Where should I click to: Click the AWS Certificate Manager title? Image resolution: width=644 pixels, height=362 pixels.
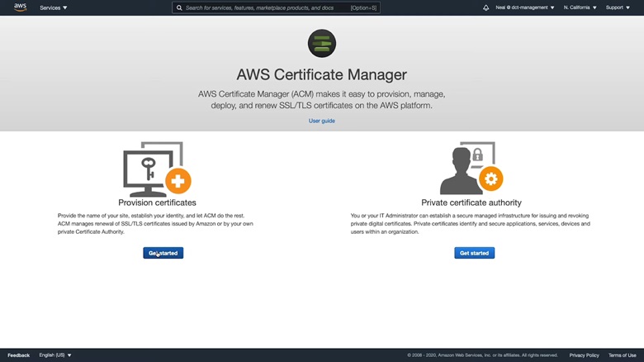322,75
